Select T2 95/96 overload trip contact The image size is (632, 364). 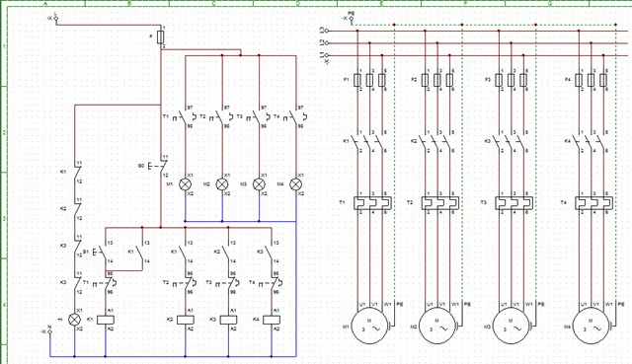click(186, 283)
